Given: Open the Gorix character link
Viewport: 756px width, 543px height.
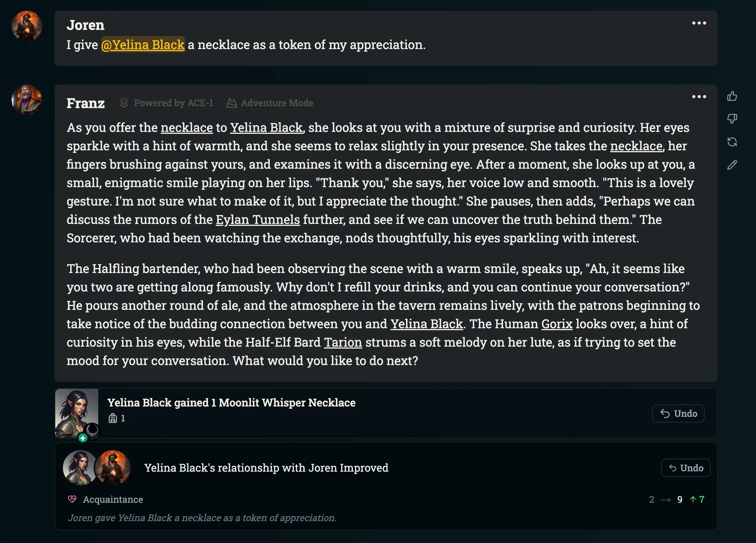Looking at the screenshot, I should click(x=557, y=324).
